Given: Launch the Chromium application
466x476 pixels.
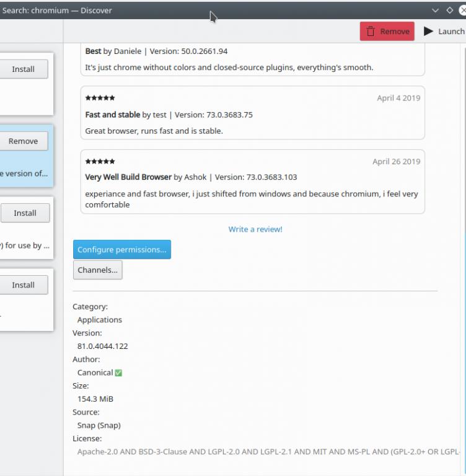Looking at the screenshot, I should [444, 31].
